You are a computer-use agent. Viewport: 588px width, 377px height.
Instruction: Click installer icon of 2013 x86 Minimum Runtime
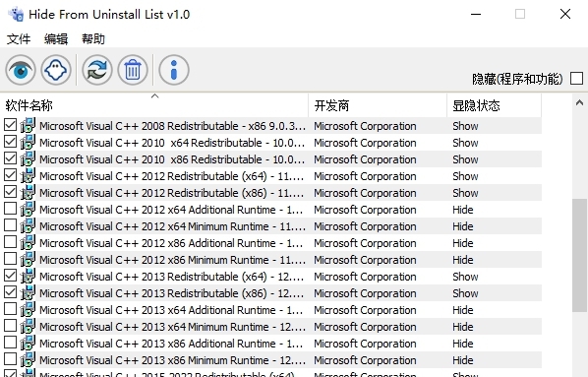28,359
